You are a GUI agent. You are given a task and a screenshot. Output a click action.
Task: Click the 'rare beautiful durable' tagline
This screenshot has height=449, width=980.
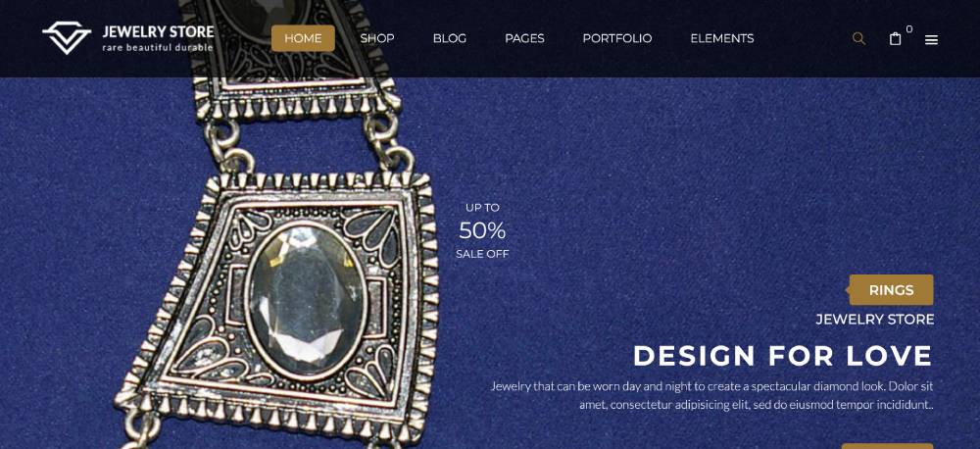coord(158,47)
